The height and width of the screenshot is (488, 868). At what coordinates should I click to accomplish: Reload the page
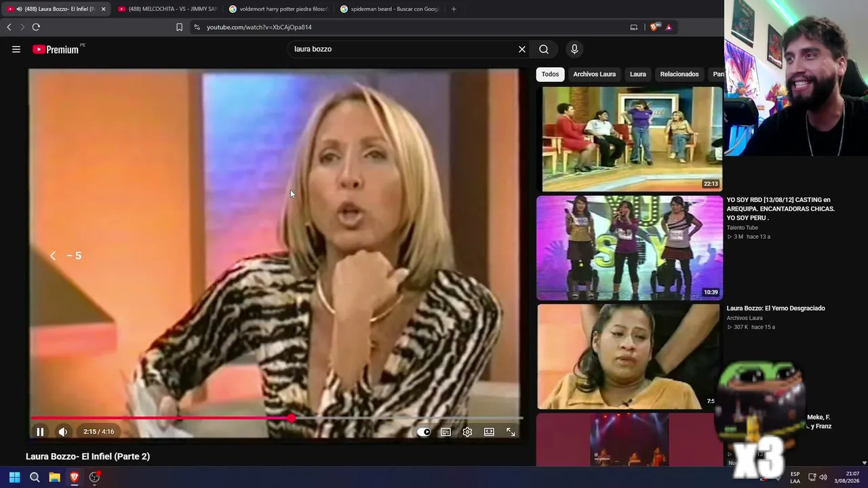36,27
